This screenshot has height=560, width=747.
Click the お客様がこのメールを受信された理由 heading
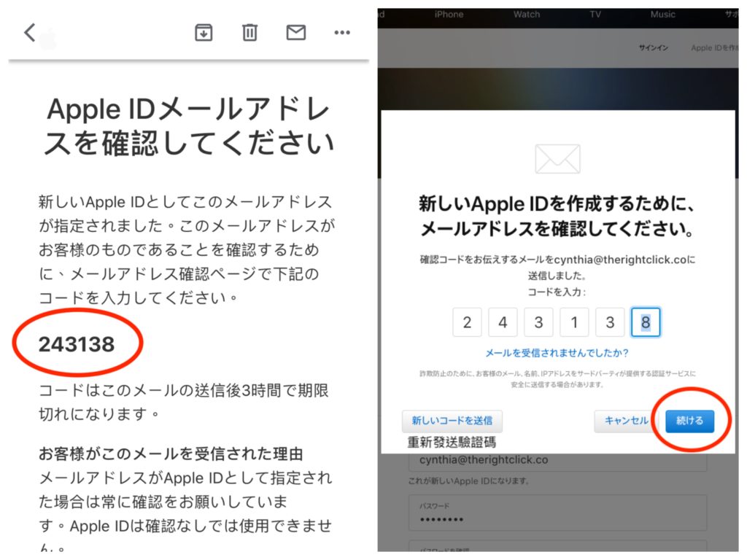(171, 454)
